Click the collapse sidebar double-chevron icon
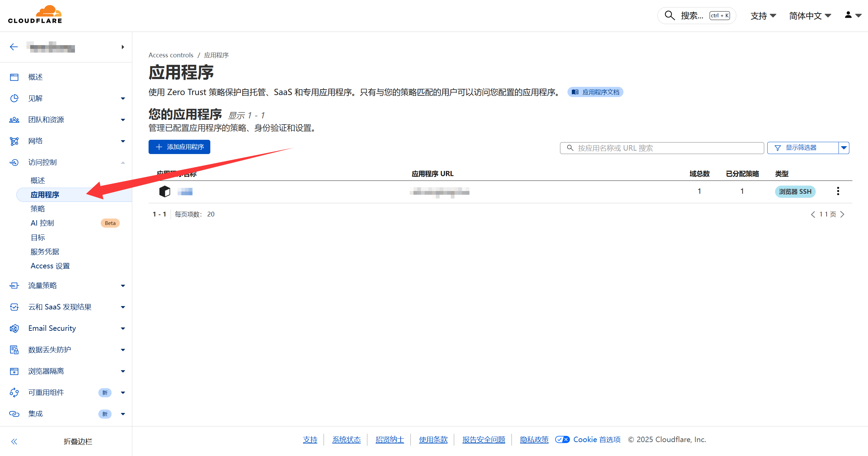 14,441
